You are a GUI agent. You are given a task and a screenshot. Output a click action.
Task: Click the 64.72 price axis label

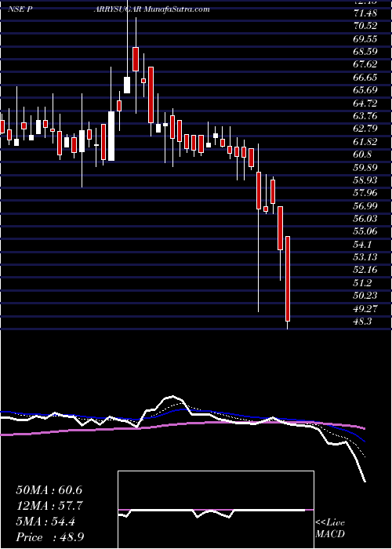click(x=365, y=103)
